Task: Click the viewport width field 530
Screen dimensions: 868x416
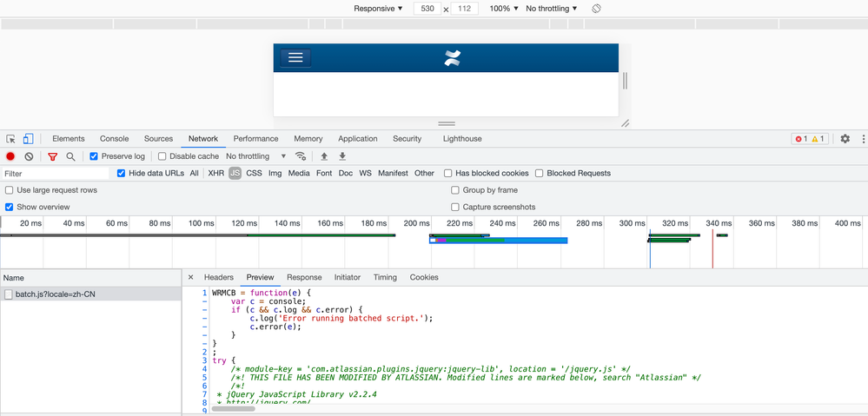Action: point(427,9)
